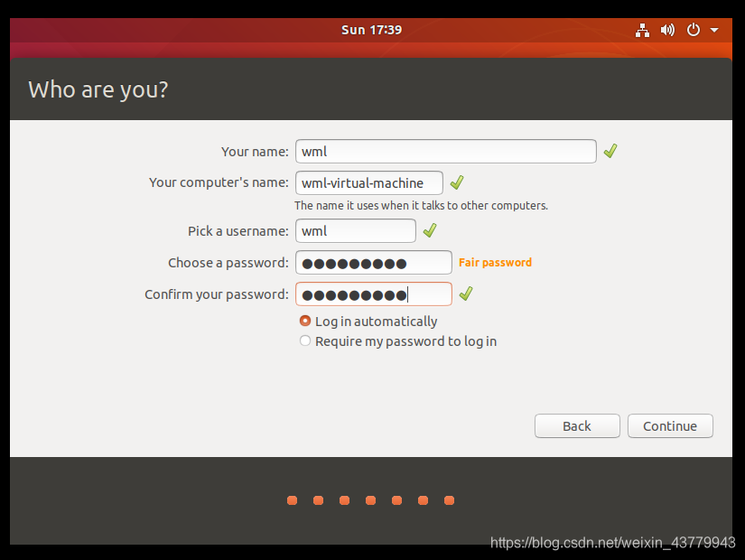
Task: Open the network status icon in top bar
Action: pos(642,30)
